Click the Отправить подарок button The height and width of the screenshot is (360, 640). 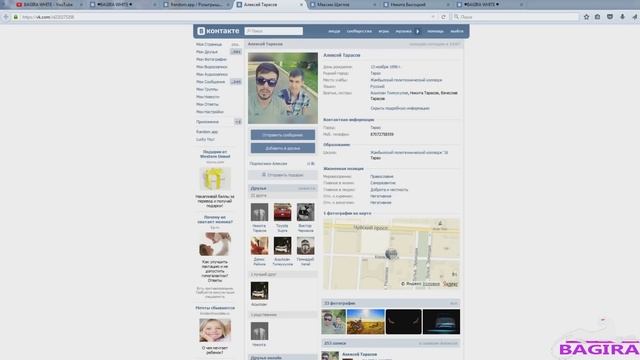pyautogui.click(x=283, y=175)
